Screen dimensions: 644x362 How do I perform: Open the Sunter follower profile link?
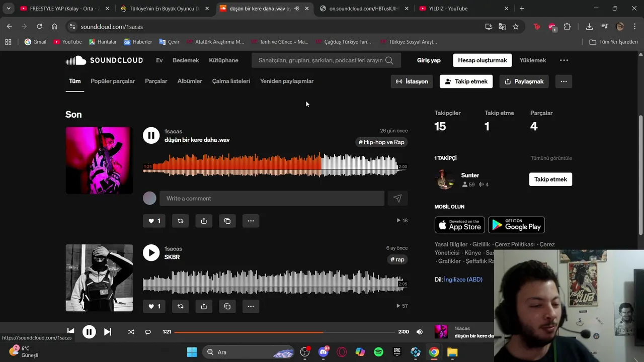(x=470, y=175)
